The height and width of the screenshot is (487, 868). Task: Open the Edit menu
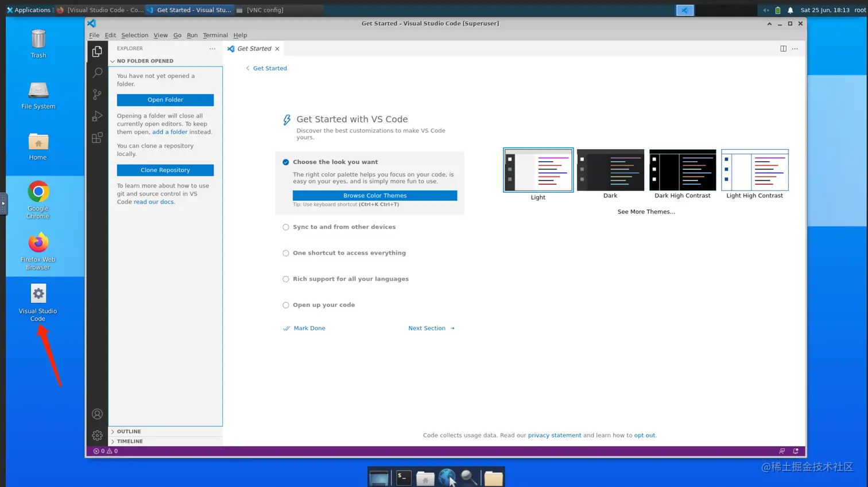pos(110,36)
